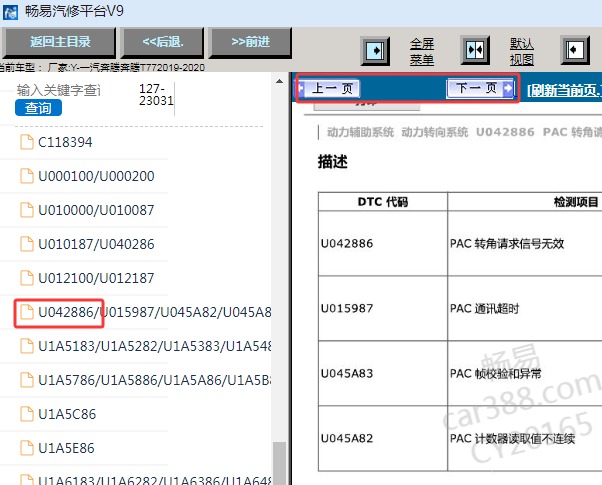Select the text PAC 计数器读取值不连续
The width and height of the screenshot is (602, 485).
pos(513,438)
